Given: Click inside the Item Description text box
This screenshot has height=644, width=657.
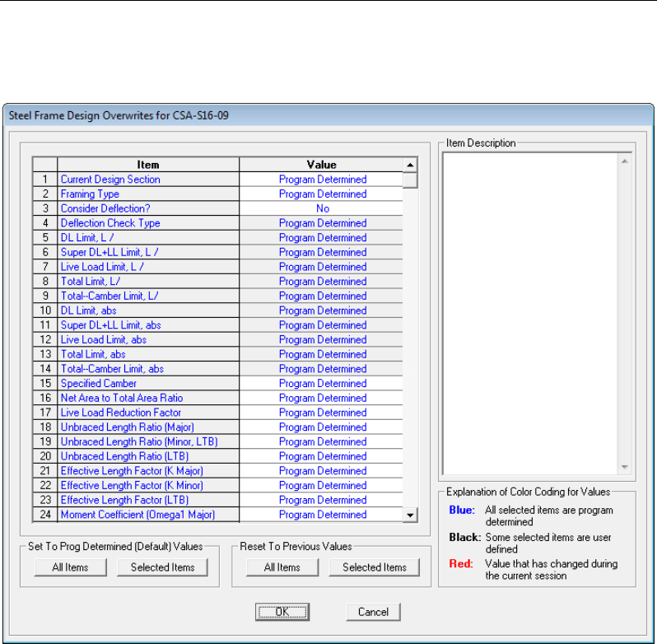Looking at the screenshot, I should coord(530,314).
